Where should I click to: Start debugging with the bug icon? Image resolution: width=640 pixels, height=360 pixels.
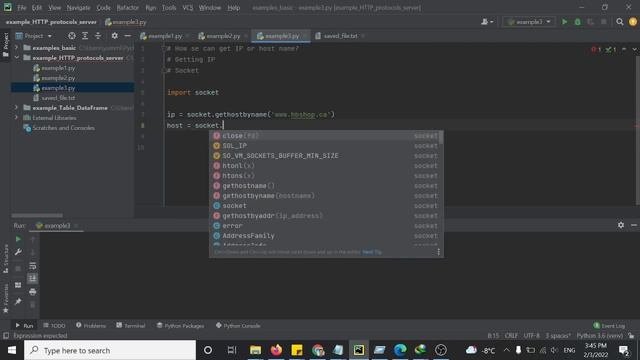[578, 22]
